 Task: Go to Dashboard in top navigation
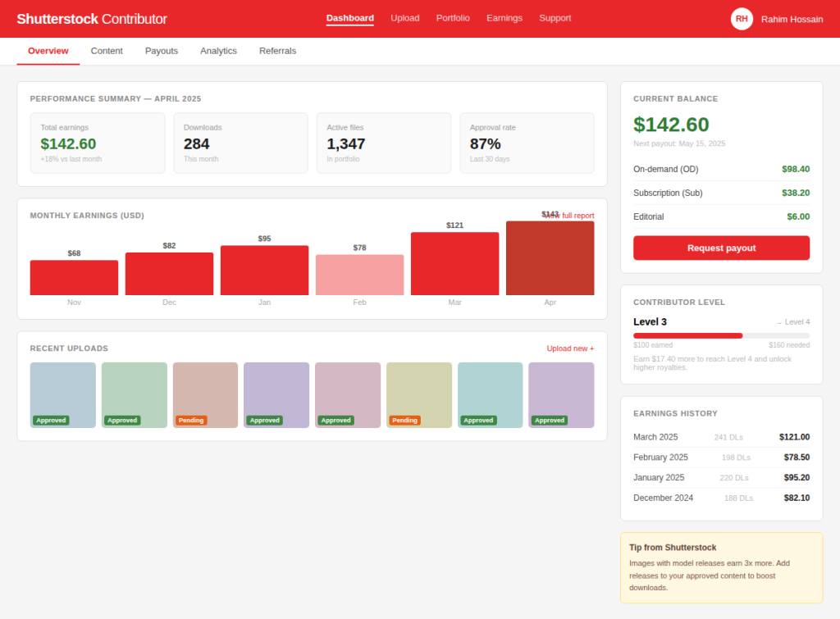pyautogui.click(x=349, y=18)
